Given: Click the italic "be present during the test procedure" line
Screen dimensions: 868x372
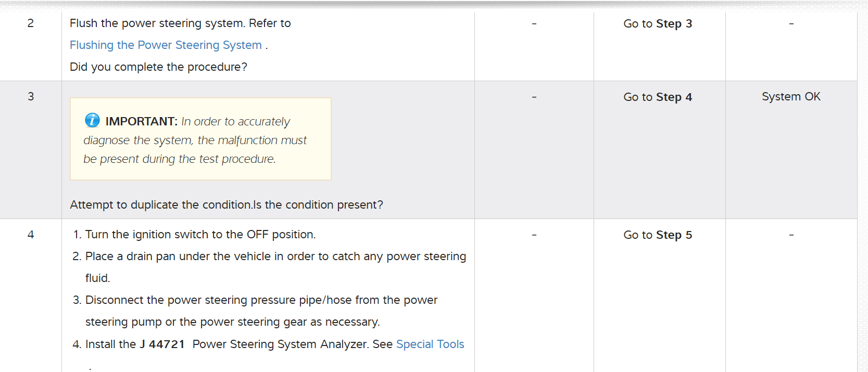Looking at the screenshot, I should pos(180,159).
